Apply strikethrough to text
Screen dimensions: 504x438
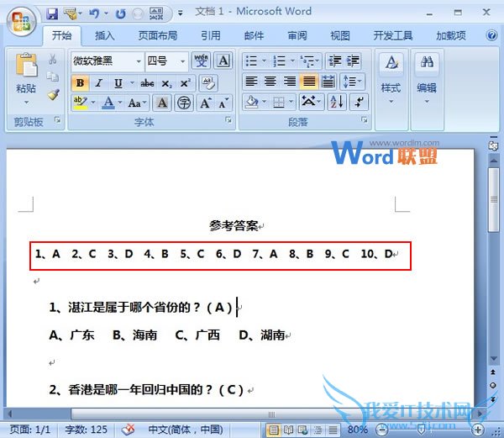coord(147,83)
